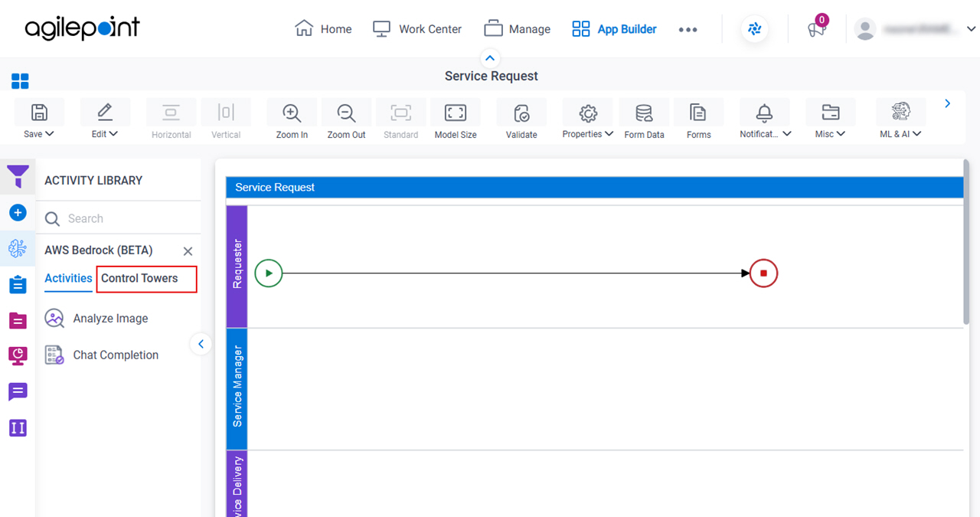Click the red end event node
The height and width of the screenshot is (517, 980).
pyautogui.click(x=763, y=273)
